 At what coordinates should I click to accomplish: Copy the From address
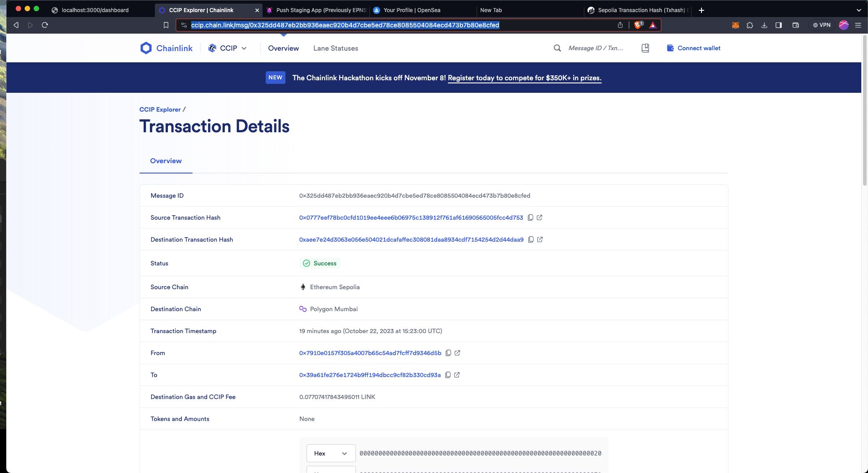point(448,353)
